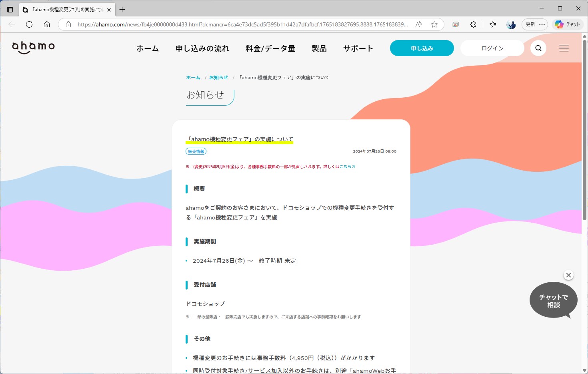Click the ahamo logo
The width and height of the screenshot is (588, 374).
[x=33, y=46]
